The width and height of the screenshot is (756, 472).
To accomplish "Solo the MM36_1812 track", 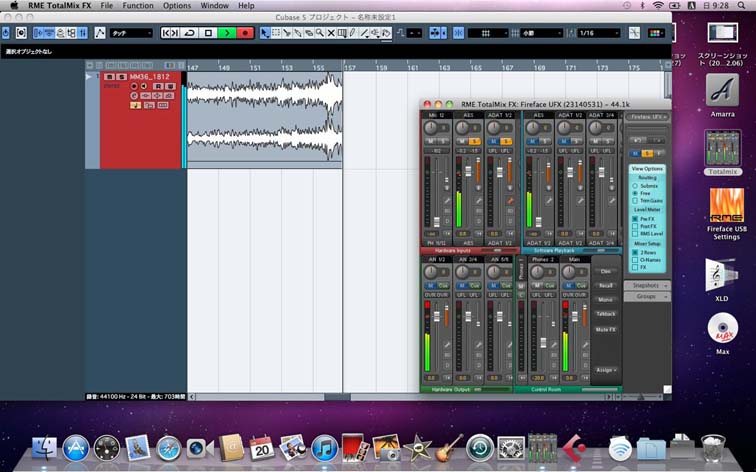I will (x=122, y=77).
